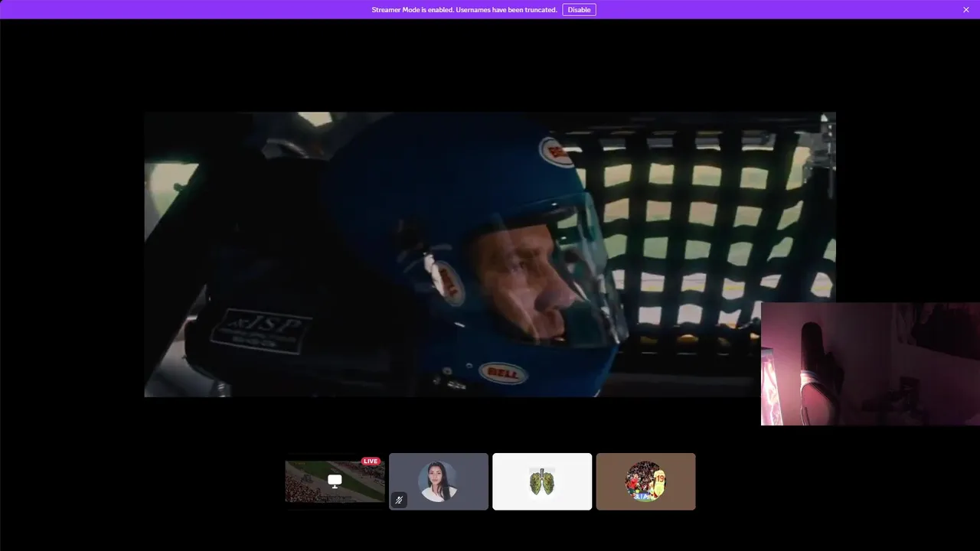
Task: Select the football avatar participant tile
Action: 645,481
